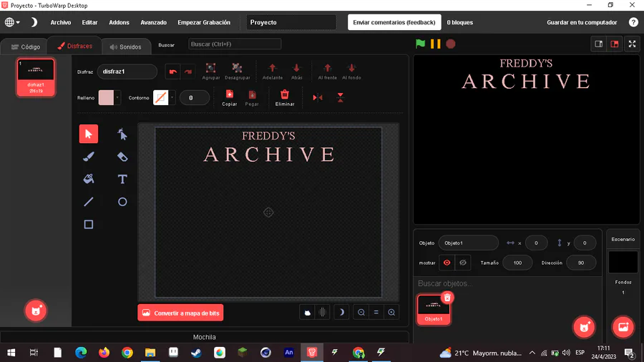Screen dimensions: 644x362
Task: Click the Pegar icon
Action: [x=252, y=98]
